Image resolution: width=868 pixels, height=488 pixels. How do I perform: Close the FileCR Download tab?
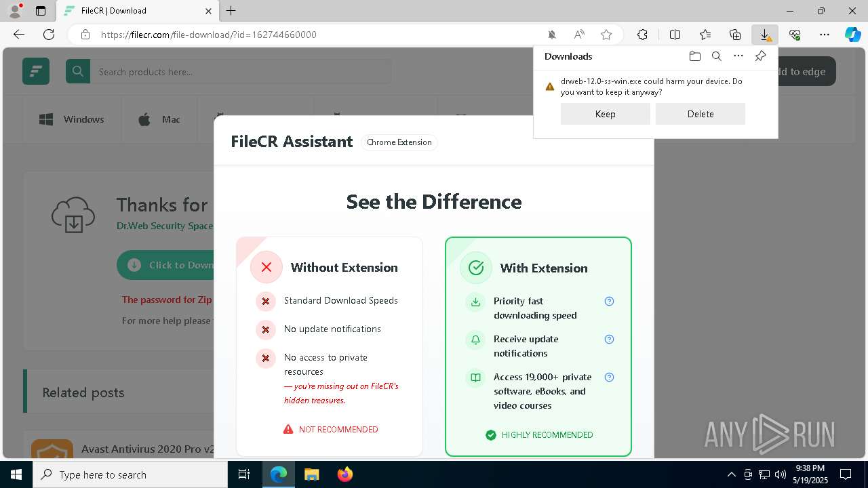208,11
